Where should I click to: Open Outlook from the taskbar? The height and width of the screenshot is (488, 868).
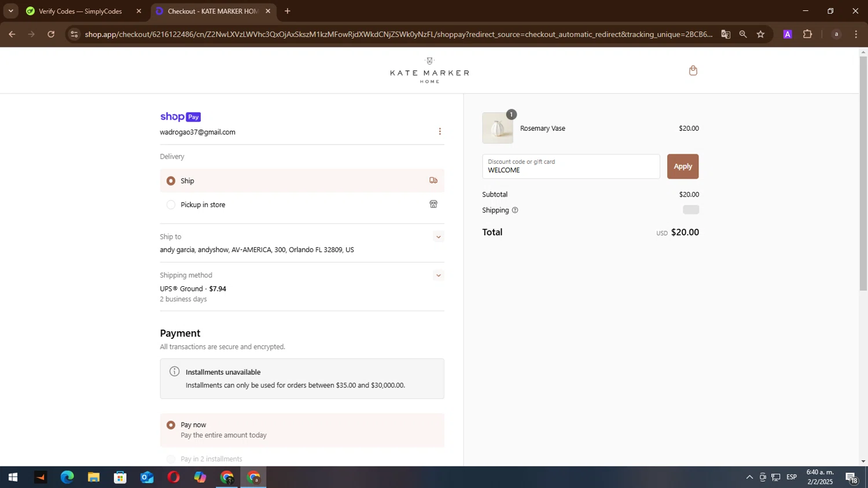point(147,478)
